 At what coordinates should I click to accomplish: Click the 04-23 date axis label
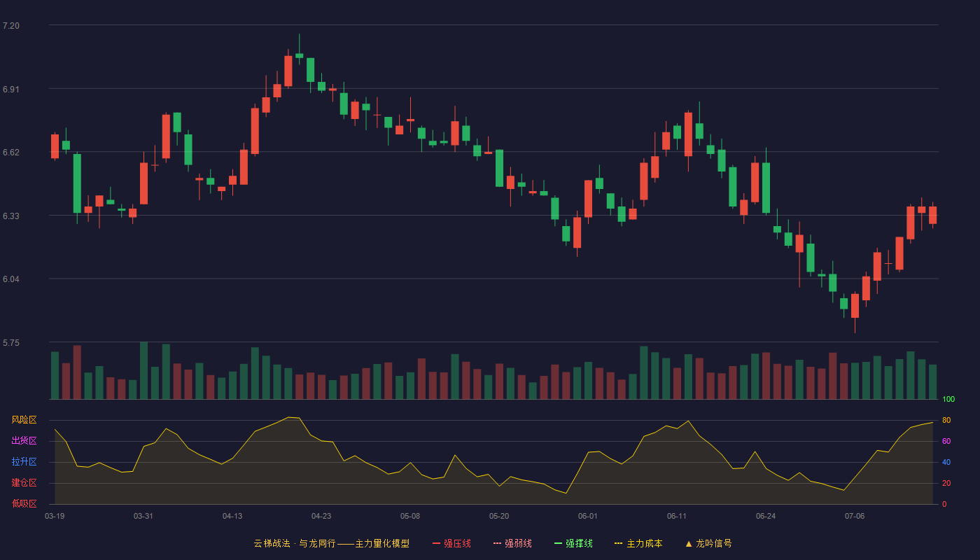[x=321, y=516]
